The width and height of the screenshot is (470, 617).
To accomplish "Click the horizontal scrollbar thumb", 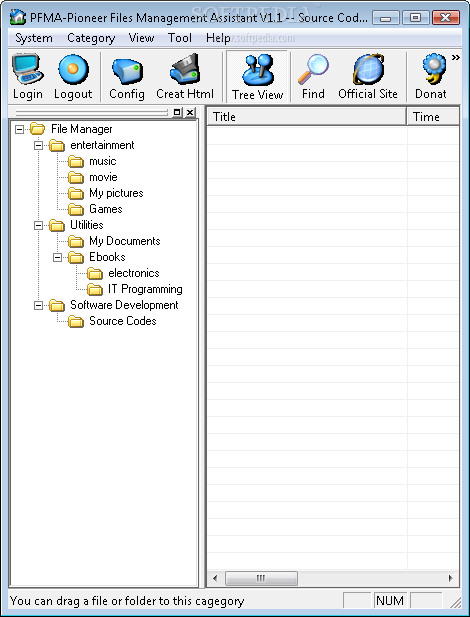I will pos(261,578).
